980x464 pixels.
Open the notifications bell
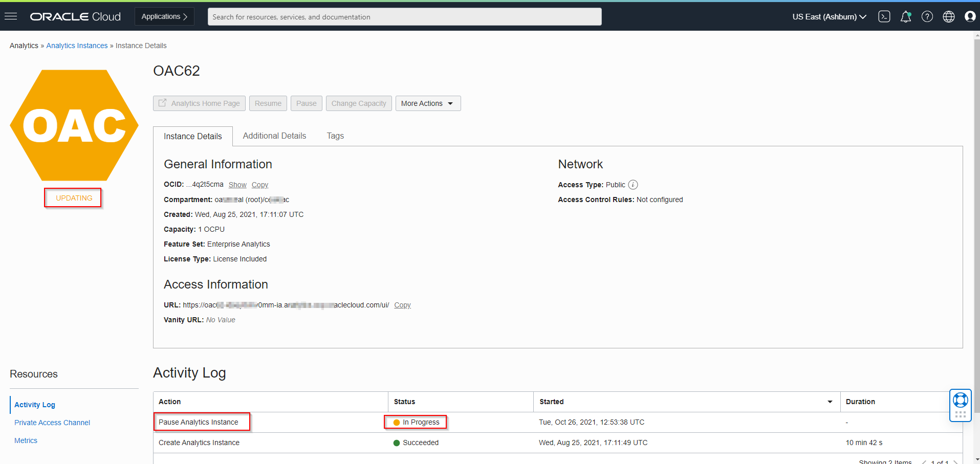(905, 16)
